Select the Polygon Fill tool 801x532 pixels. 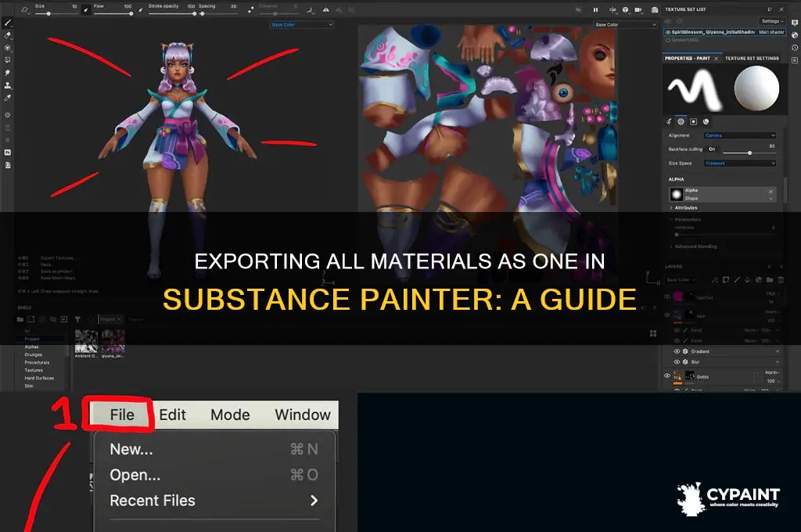(7, 60)
